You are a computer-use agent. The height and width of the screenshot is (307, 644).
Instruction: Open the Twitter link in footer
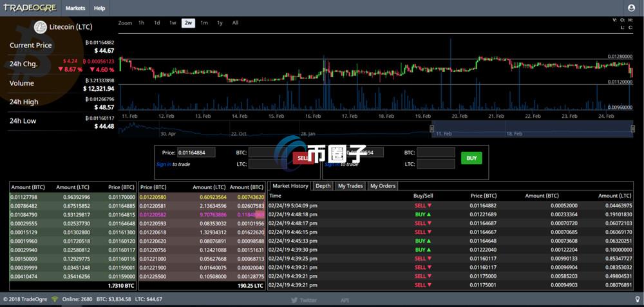[304, 300]
